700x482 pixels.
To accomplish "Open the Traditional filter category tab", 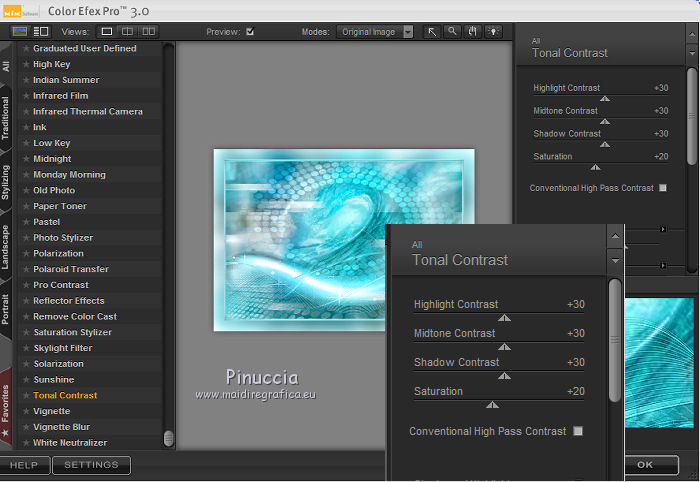I will [x=5, y=118].
